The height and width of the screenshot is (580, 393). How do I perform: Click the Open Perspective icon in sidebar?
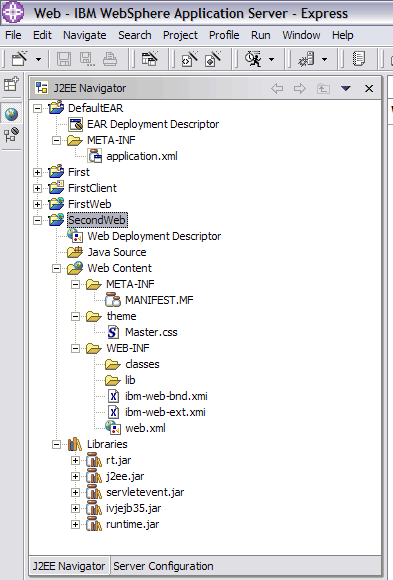[11, 84]
